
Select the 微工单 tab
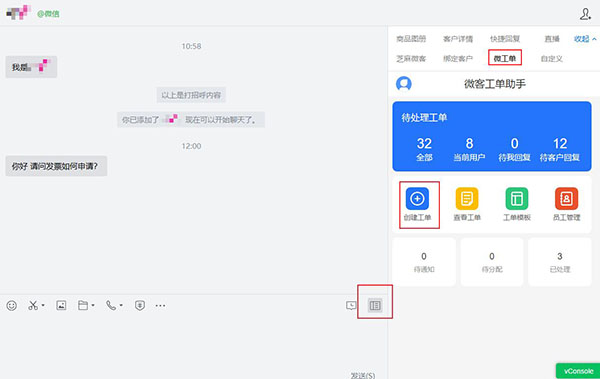tap(505, 59)
